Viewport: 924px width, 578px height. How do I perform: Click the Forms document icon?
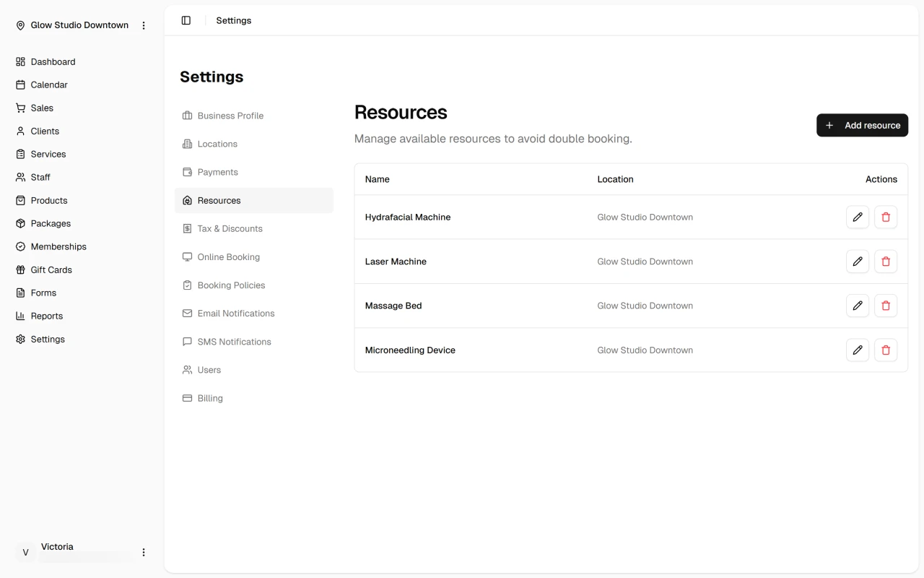(x=20, y=293)
